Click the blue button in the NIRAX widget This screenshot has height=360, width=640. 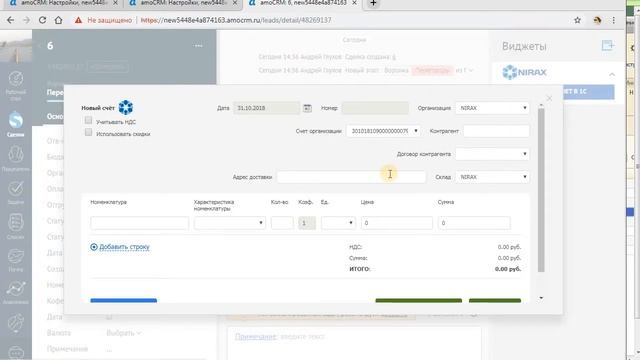click(588, 91)
